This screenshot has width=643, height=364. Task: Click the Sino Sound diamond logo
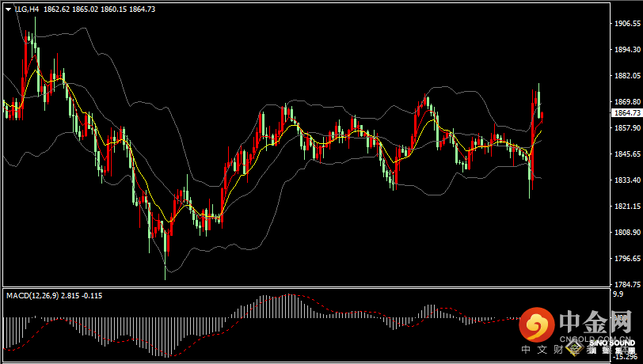575,347
